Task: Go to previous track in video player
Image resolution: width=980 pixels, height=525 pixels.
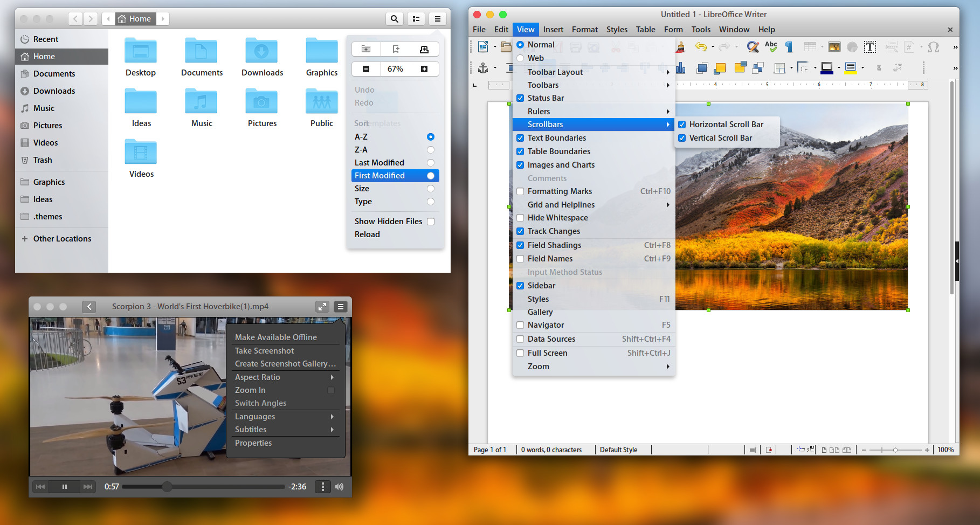Action: (x=40, y=487)
